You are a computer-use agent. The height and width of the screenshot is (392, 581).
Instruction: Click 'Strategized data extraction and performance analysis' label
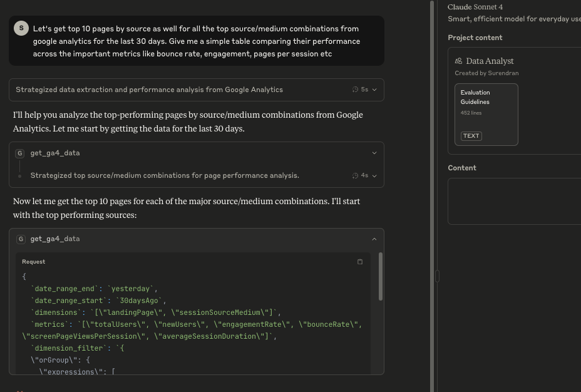150,90
